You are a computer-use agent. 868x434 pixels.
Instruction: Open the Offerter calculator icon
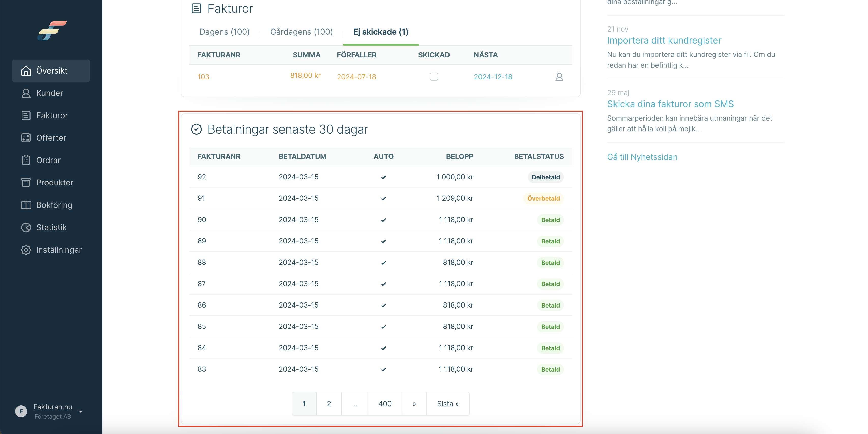pyautogui.click(x=26, y=138)
